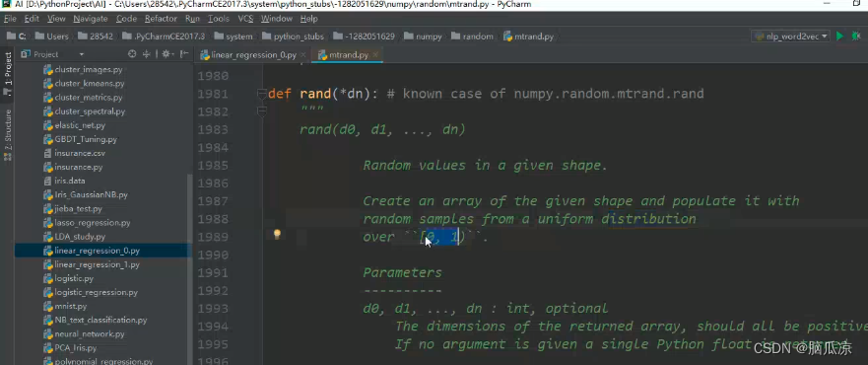Select neural_network.py in the project tree
Screen dimensions: 868x365
coord(84,334)
